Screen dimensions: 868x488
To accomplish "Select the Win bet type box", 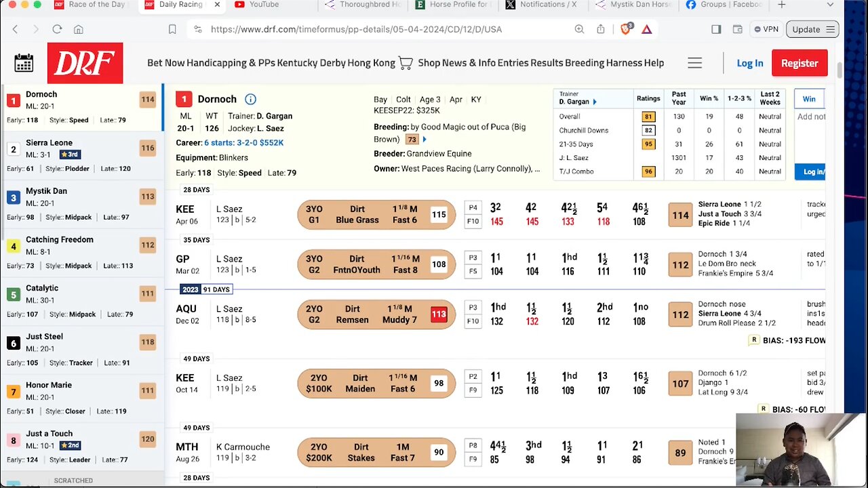I will pyautogui.click(x=809, y=99).
